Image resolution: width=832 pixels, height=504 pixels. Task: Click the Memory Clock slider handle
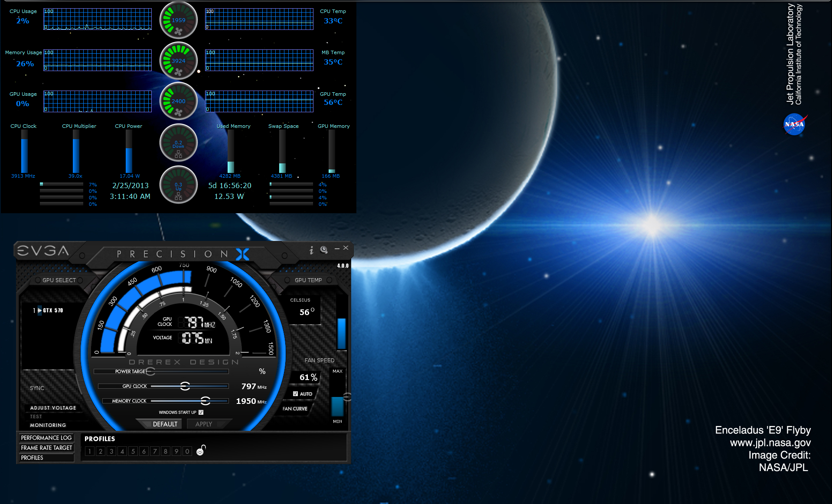(x=206, y=401)
